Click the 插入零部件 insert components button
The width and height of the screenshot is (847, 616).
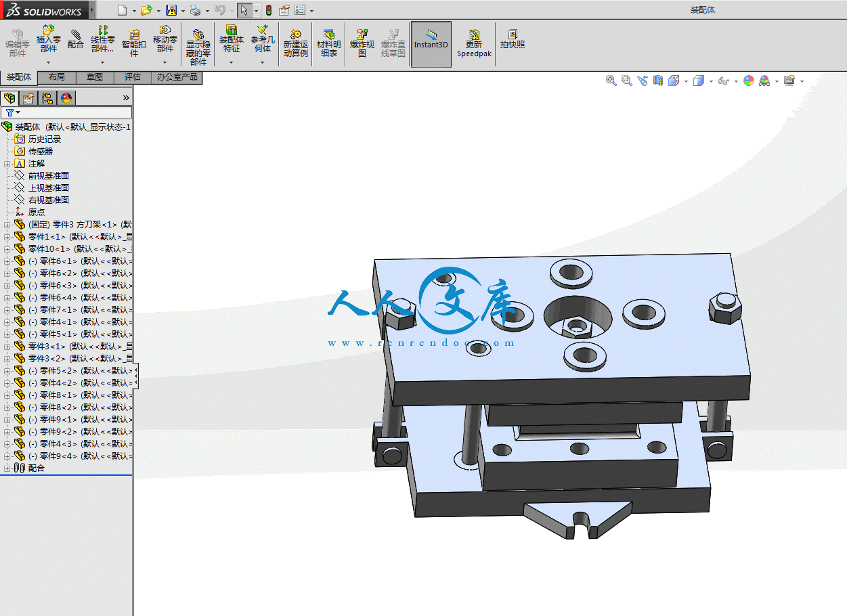49,39
